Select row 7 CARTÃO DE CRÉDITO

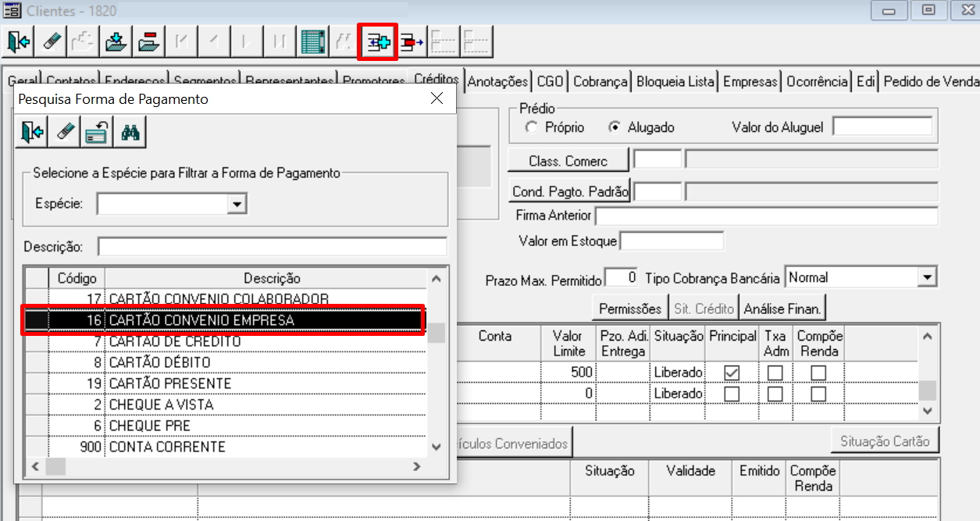click(225, 341)
